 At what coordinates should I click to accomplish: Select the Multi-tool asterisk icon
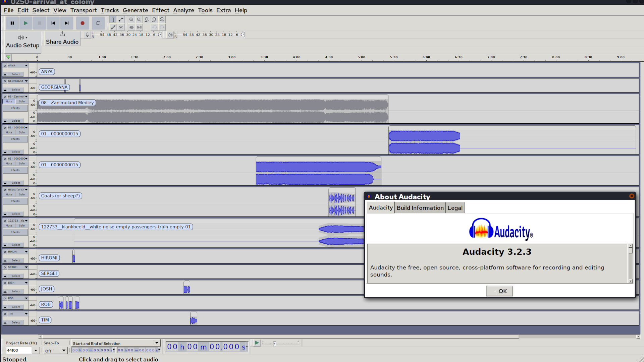[x=121, y=27]
